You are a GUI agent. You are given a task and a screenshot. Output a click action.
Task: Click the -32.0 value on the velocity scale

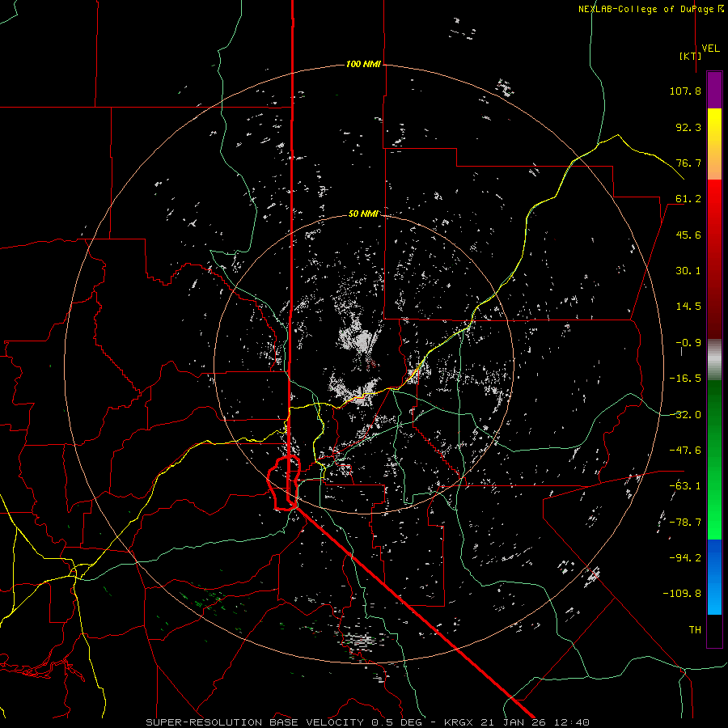click(685, 415)
